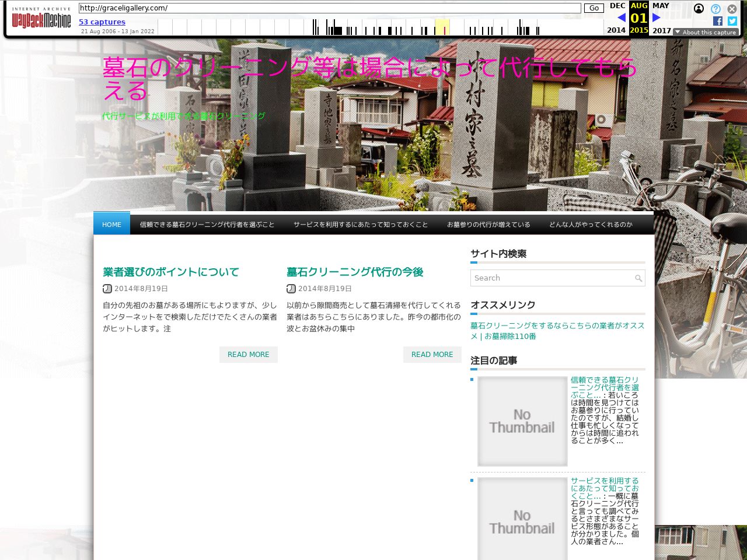Open Wayback Machine help icon
The image size is (747, 560).
click(715, 9)
